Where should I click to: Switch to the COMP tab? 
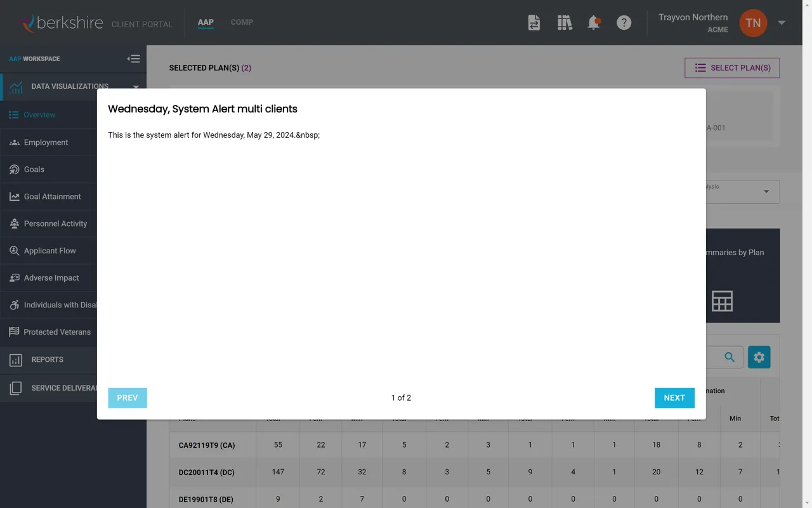[x=242, y=22]
